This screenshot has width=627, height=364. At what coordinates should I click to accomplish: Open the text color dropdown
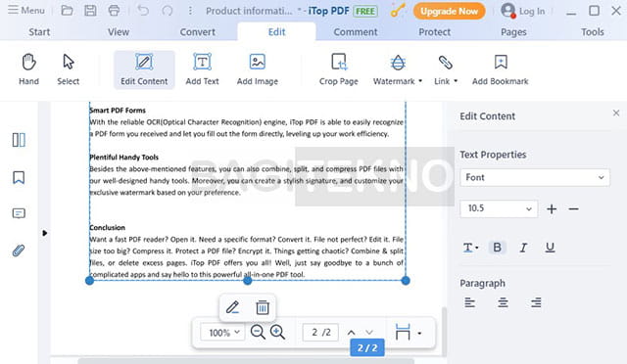(x=470, y=248)
